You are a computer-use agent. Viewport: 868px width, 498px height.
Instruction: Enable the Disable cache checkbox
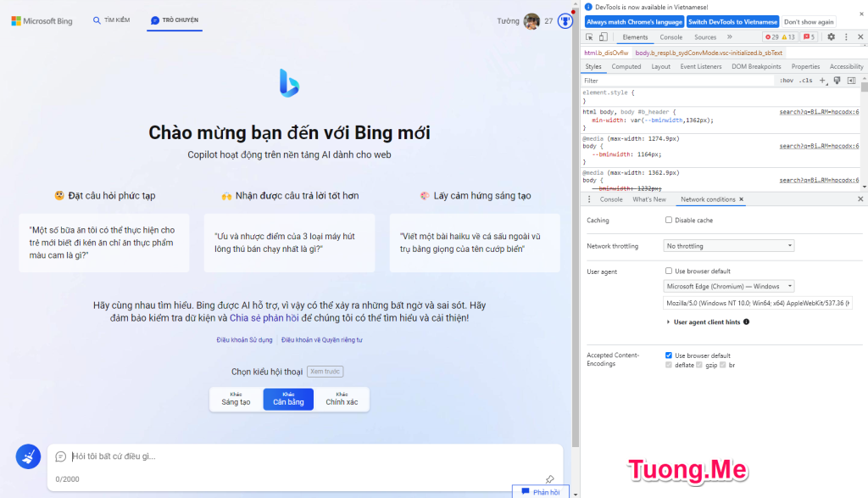tap(669, 220)
